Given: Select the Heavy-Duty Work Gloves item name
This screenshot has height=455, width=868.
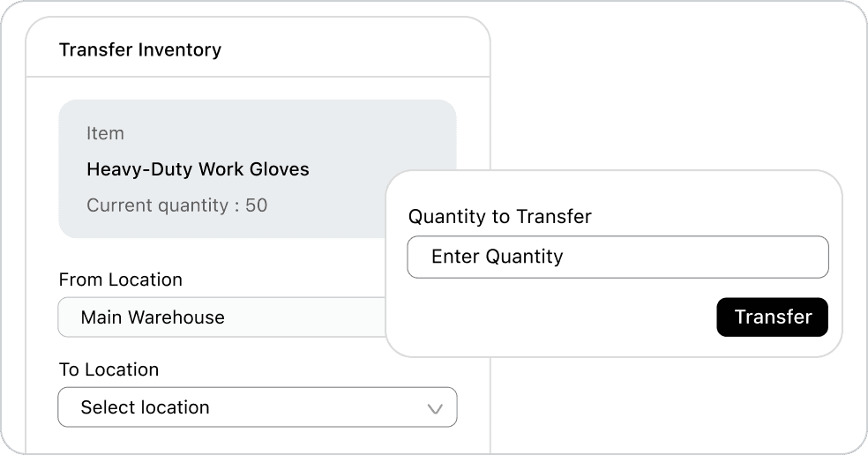Looking at the screenshot, I should pos(198,169).
